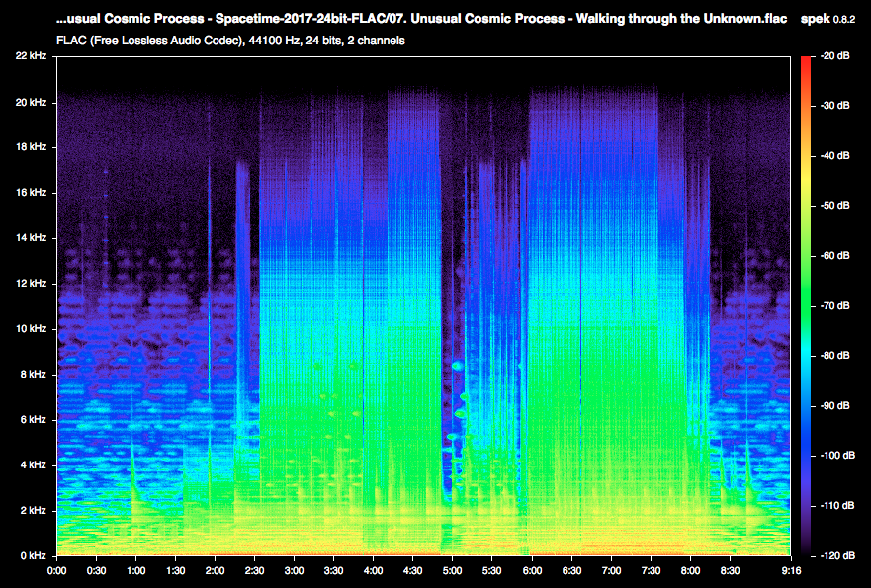Click the -50 dB legend label
The width and height of the screenshot is (871, 588).
click(x=834, y=206)
